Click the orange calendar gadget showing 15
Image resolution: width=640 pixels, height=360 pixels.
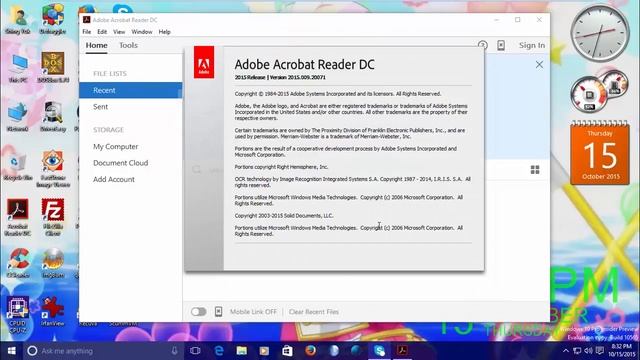600,153
